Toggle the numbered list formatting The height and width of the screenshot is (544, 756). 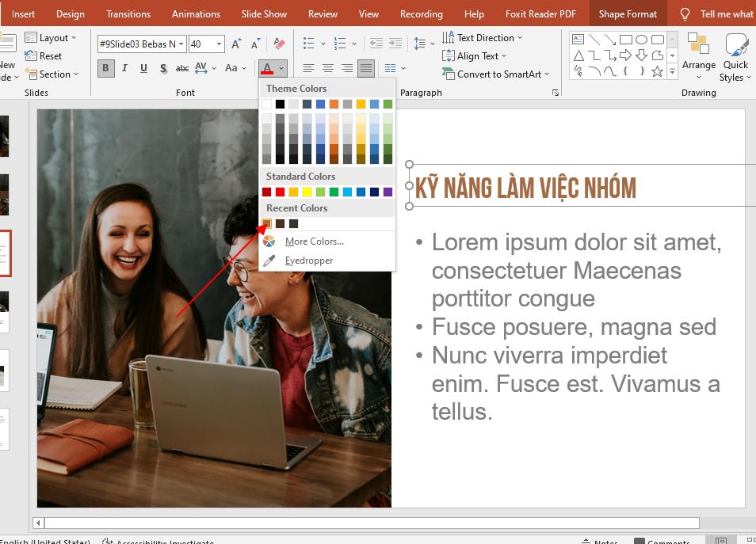(x=340, y=43)
